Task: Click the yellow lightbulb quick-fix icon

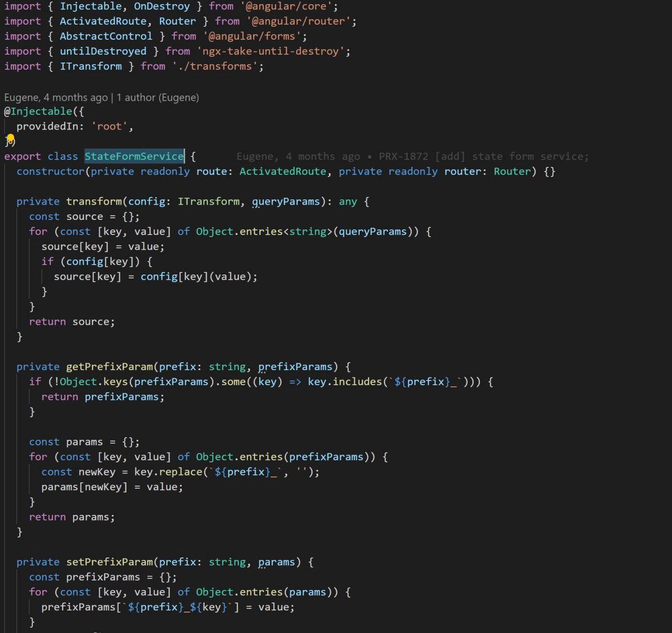Action: coord(10,139)
